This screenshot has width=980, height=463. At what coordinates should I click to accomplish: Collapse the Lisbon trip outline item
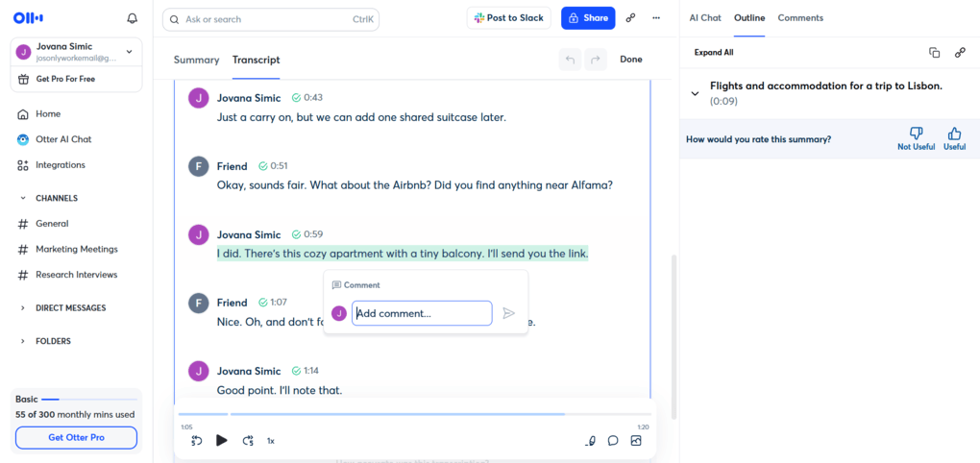pos(695,93)
